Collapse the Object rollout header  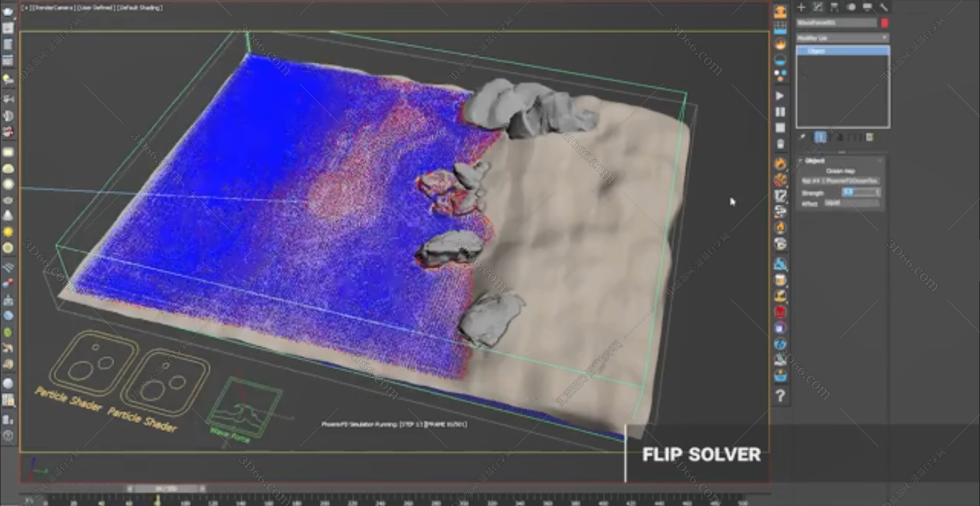[814, 161]
